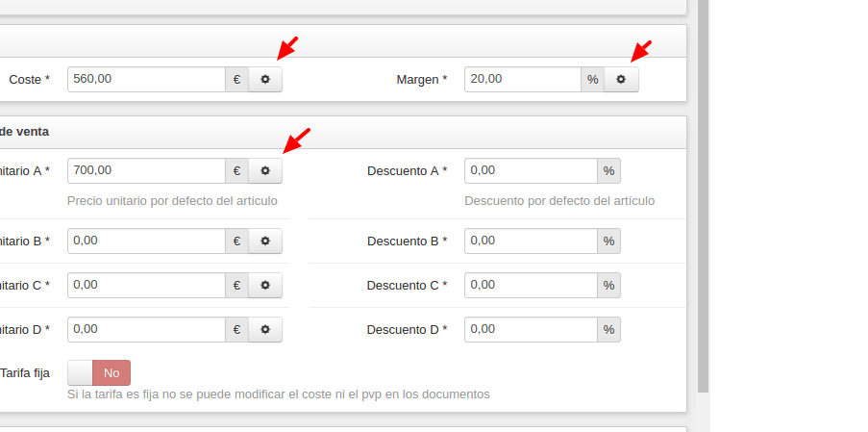The height and width of the screenshot is (432, 868).
Task: Click the euro symbol beside Coste value
Action: (x=236, y=79)
